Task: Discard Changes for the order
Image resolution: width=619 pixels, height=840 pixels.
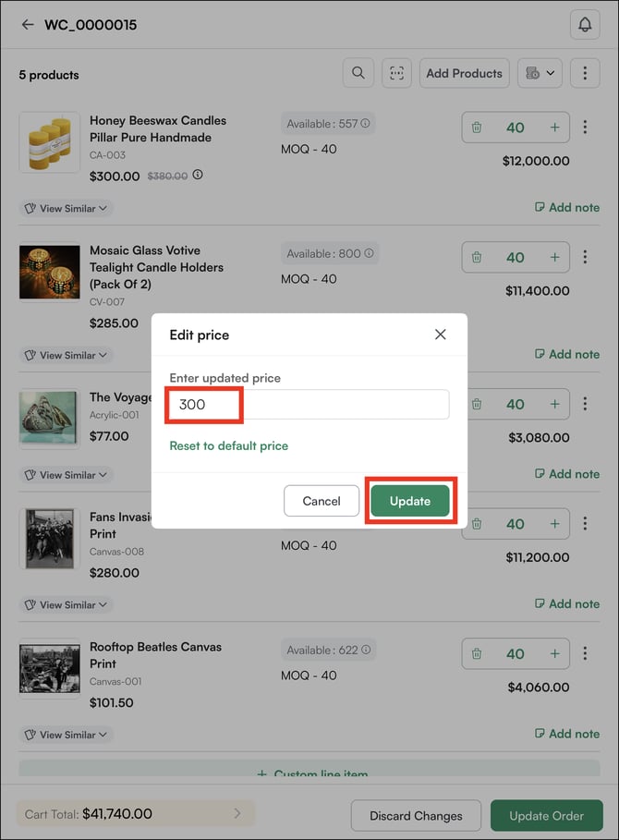Action: click(x=416, y=816)
